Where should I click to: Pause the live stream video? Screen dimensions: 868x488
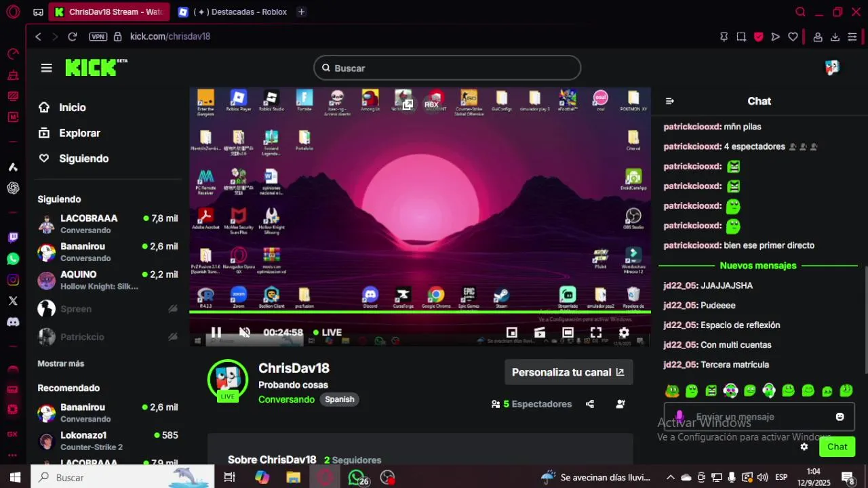216,332
